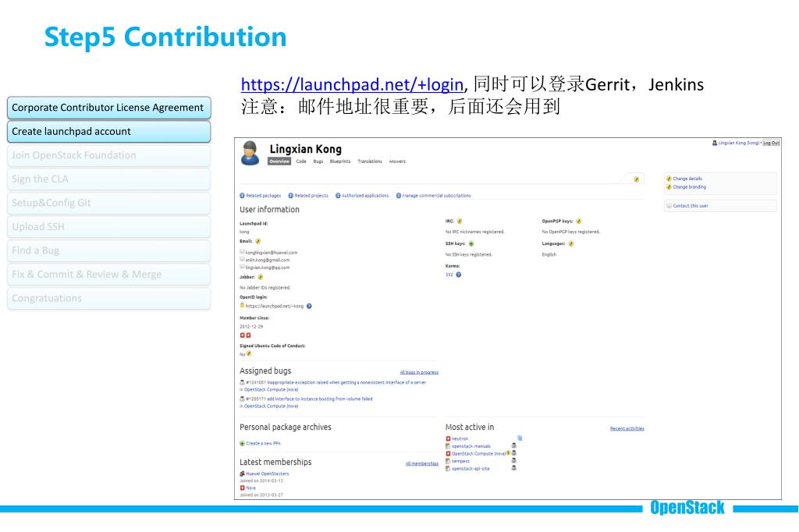The image size is (799, 532).
Task: Click Create a new PPA link
Action: [263, 443]
